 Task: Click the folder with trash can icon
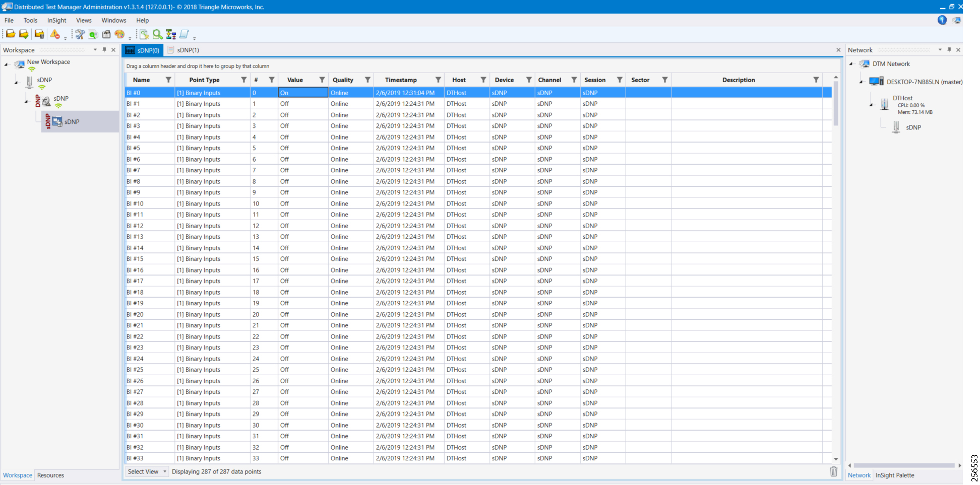[x=39, y=34]
